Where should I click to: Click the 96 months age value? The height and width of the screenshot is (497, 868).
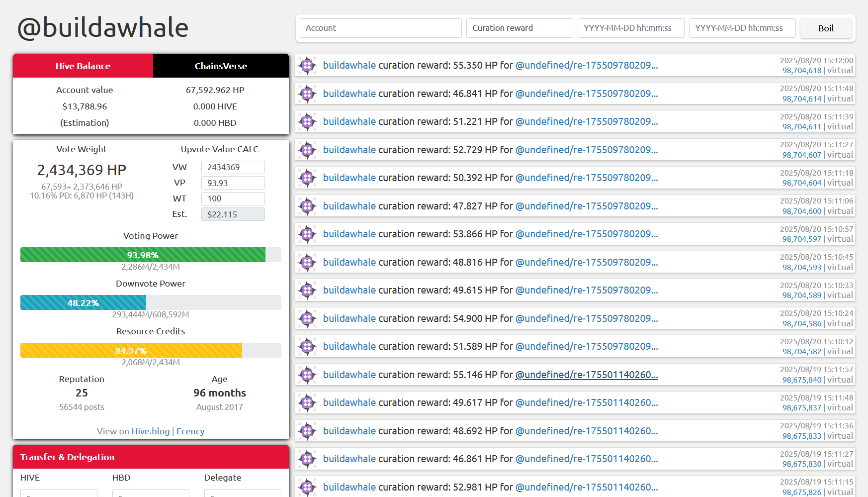220,393
